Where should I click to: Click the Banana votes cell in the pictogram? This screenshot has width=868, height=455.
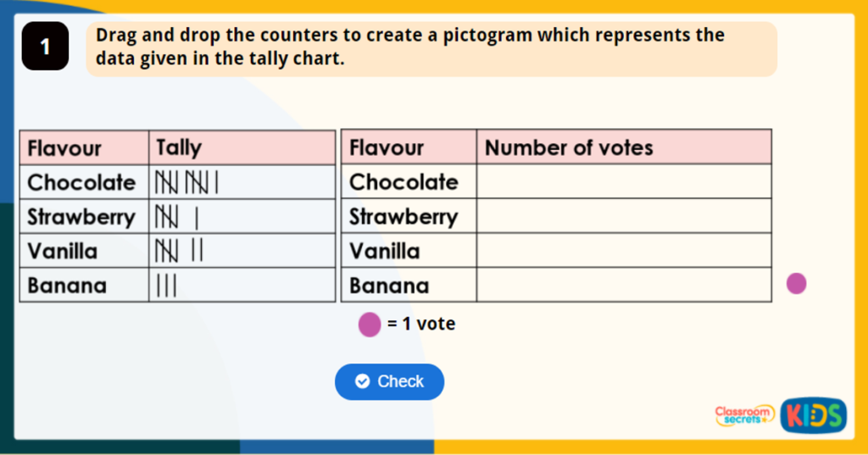pos(623,286)
